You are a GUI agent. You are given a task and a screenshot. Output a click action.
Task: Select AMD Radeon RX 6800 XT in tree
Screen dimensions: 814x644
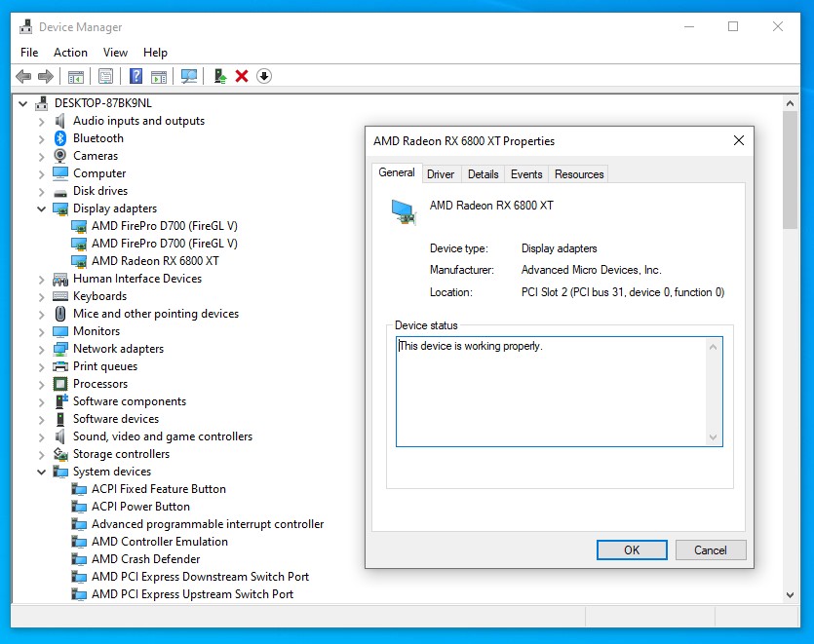155,261
